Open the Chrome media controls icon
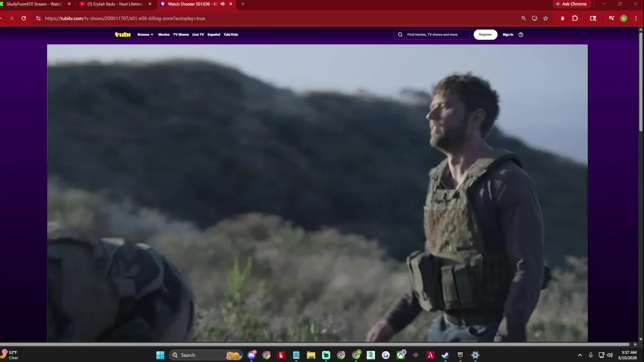This screenshot has height=362, width=644. 611,18
